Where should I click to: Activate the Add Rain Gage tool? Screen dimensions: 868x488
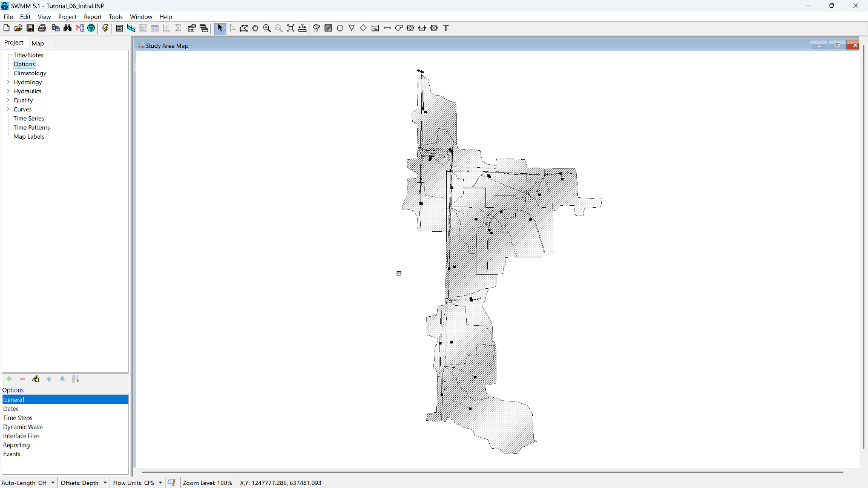pos(316,28)
